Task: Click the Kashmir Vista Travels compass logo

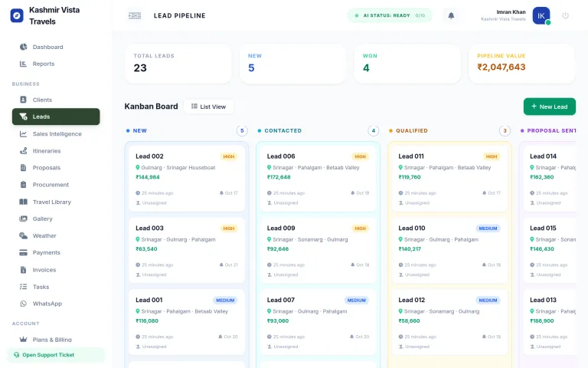Action: [x=17, y=16]
